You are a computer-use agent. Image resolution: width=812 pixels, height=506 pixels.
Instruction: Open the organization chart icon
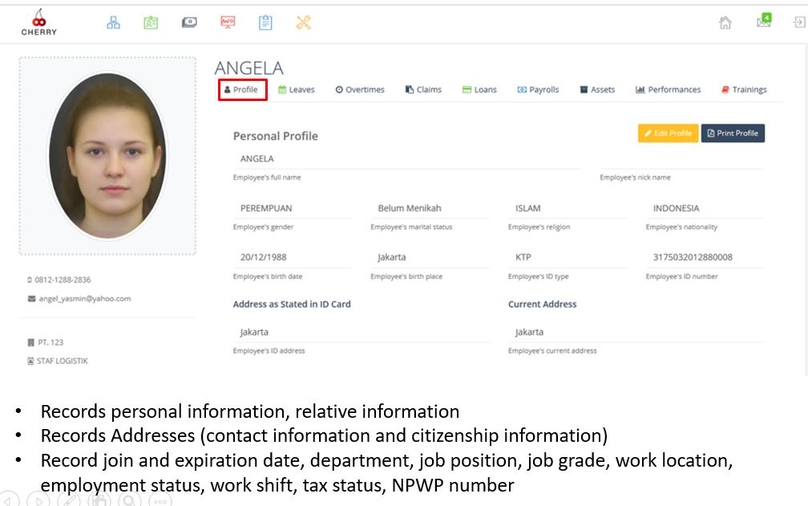(114, 22)
